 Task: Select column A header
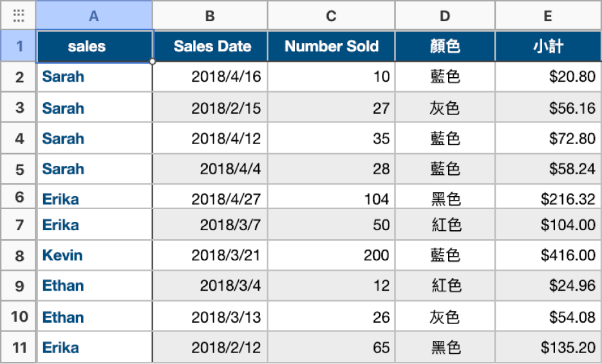pos(94,16)
